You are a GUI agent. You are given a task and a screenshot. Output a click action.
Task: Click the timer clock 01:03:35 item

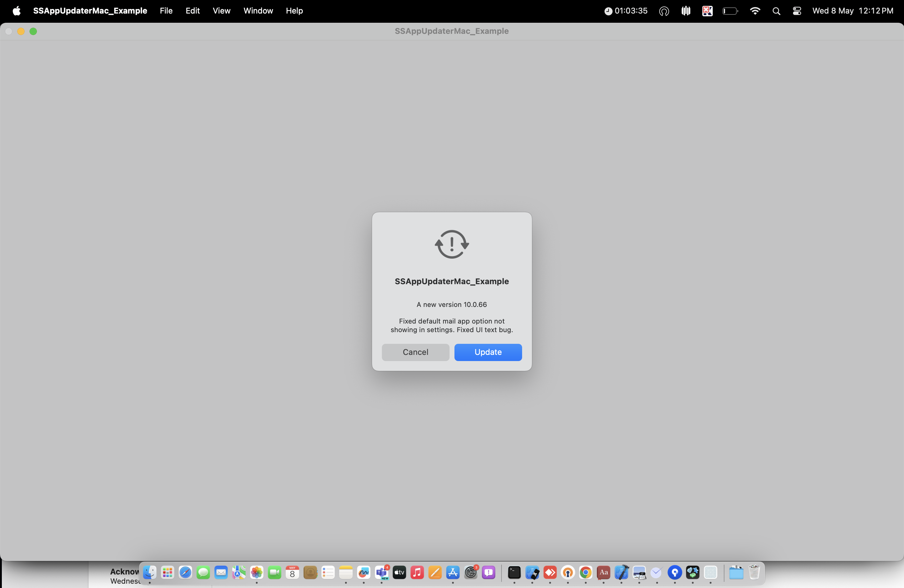click(x=626, y=11)
